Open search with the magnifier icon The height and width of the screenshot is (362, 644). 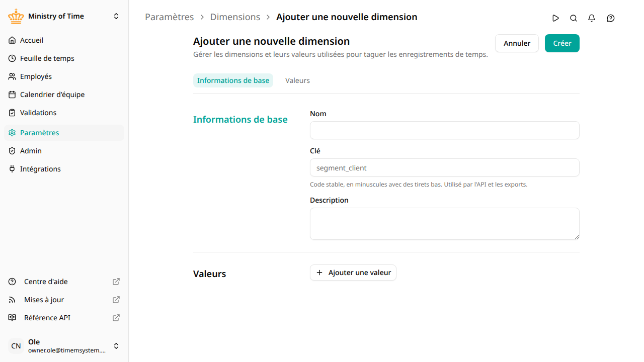point(574,18)
